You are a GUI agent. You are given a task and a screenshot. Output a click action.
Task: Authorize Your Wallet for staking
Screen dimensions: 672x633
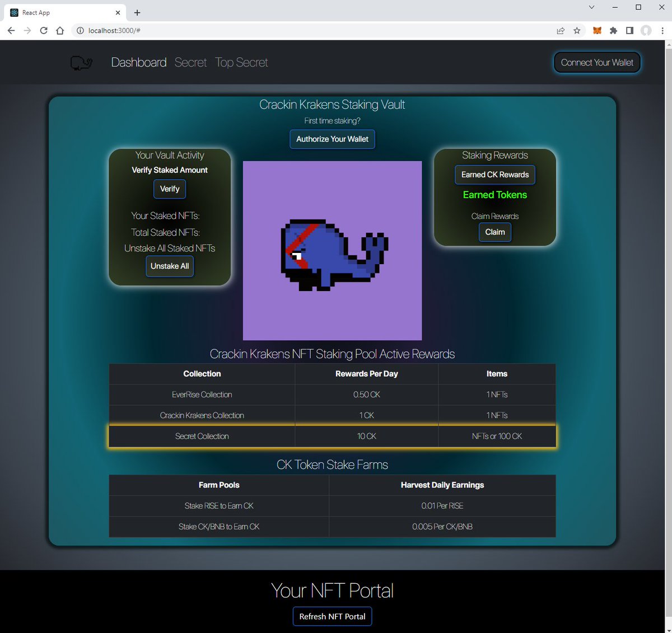tap(332, 139)
